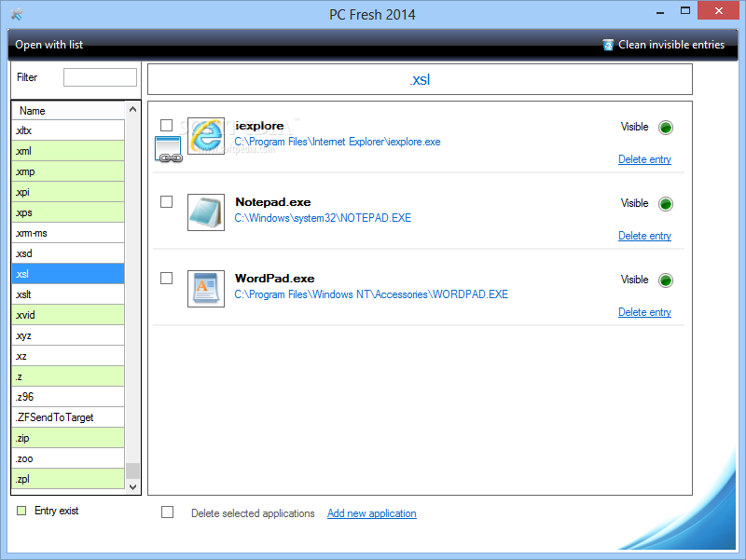Viewport: 746px width, 560px height.
Task: Check the iexplore entry checkbox
Action: [167, 126]
